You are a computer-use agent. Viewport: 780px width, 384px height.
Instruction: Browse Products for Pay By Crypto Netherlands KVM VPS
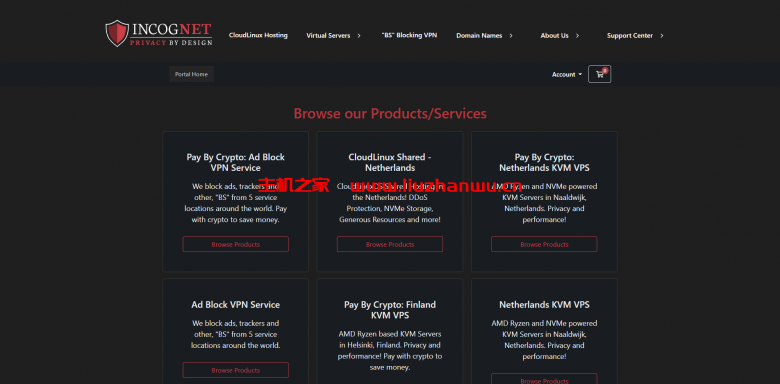pos(544,244)
